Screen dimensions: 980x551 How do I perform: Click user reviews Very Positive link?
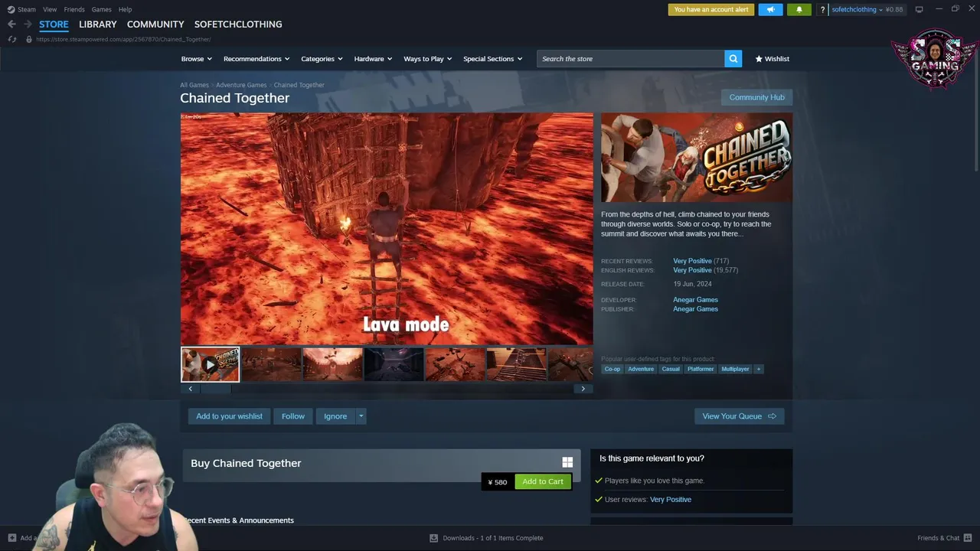click(670, 500)
